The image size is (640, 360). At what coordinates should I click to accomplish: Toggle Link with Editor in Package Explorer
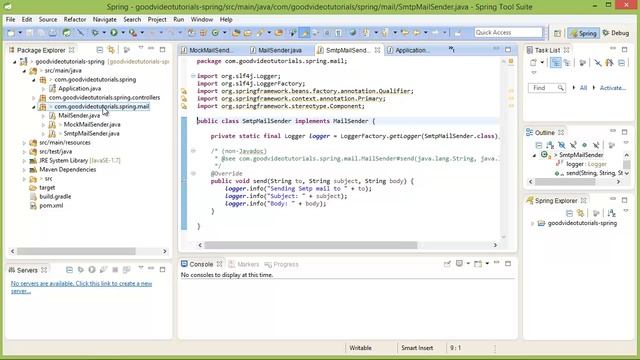pos(111,50)
